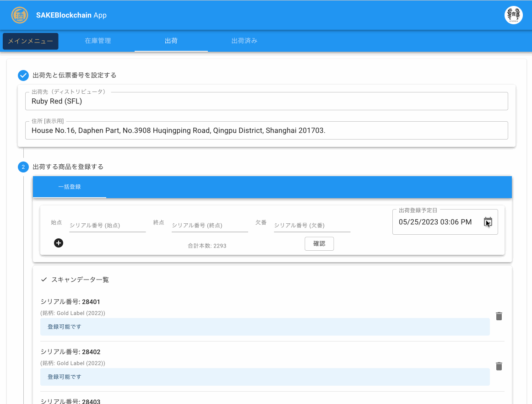The height and width of the screenshot is (404, 532).
Task: Click the メインメニュー button
Action: [31, 41]
